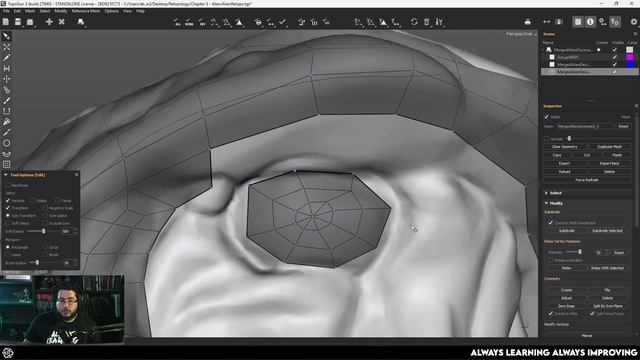The height and width of the screenshot is (360, 640).
Task: Click the logo icon in the bottom-left corner
Action: tap(8, 353)
